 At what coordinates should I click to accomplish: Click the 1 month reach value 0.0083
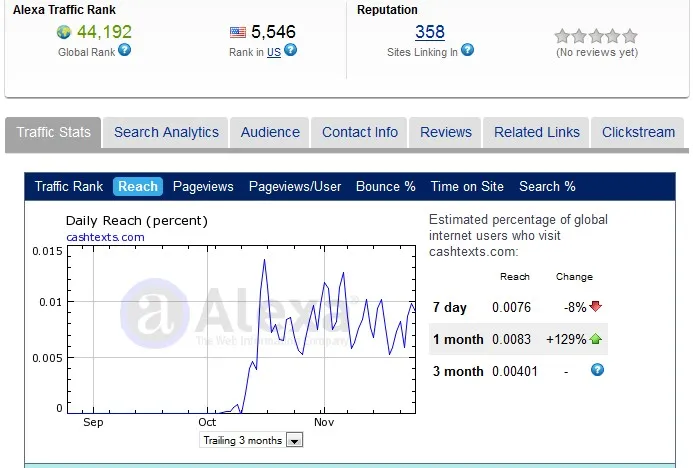pyautogui.click(x=511, y=339)
